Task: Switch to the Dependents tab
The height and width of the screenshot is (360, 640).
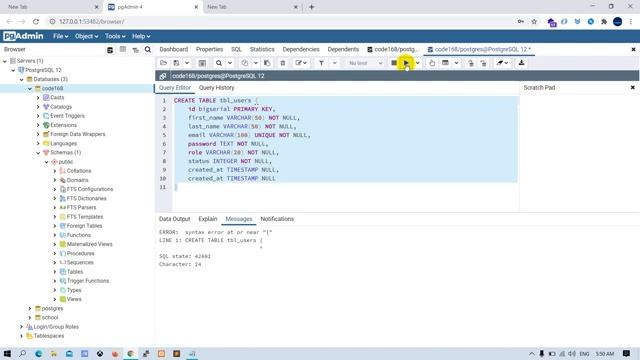Action: coord(343,49)
